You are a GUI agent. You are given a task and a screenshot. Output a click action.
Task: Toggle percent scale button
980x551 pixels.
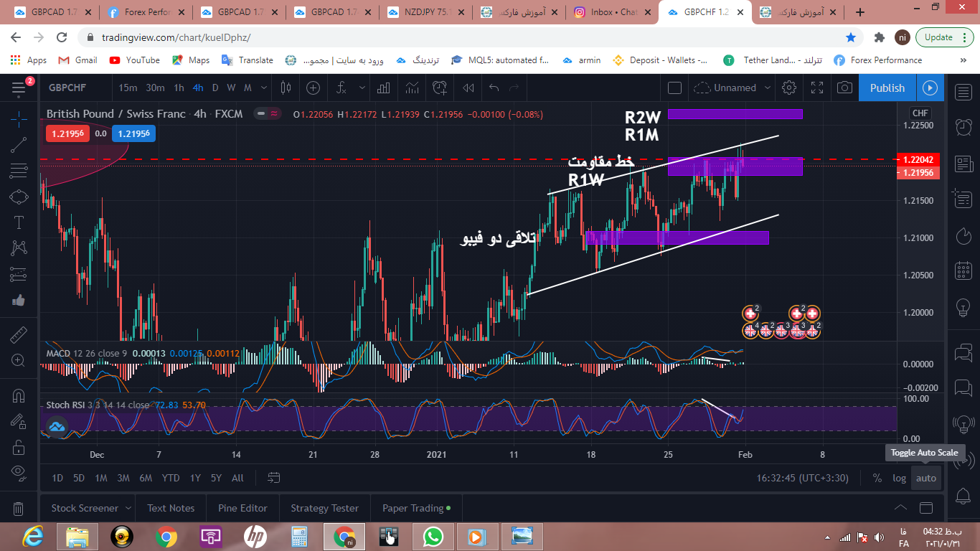pos(877,478)
